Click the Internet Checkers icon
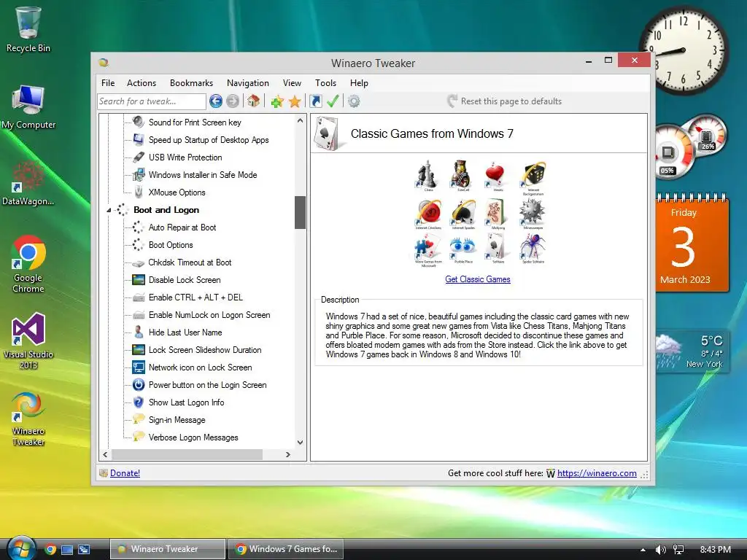 click(427, 214)
